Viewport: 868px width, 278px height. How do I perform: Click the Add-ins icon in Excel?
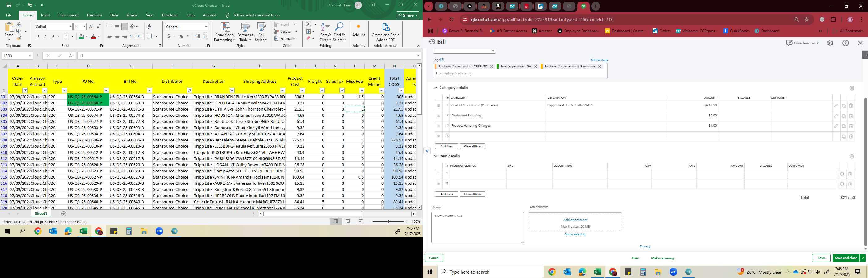(359, 30)
